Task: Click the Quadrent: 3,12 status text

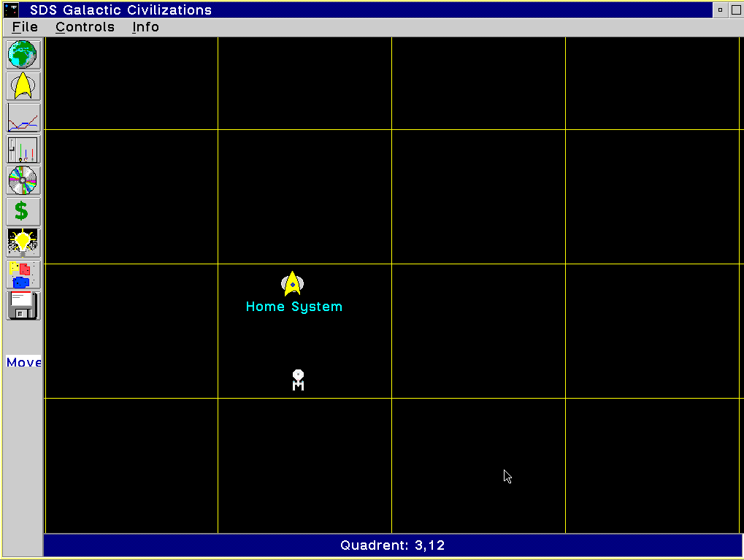Action: [392, 545]
